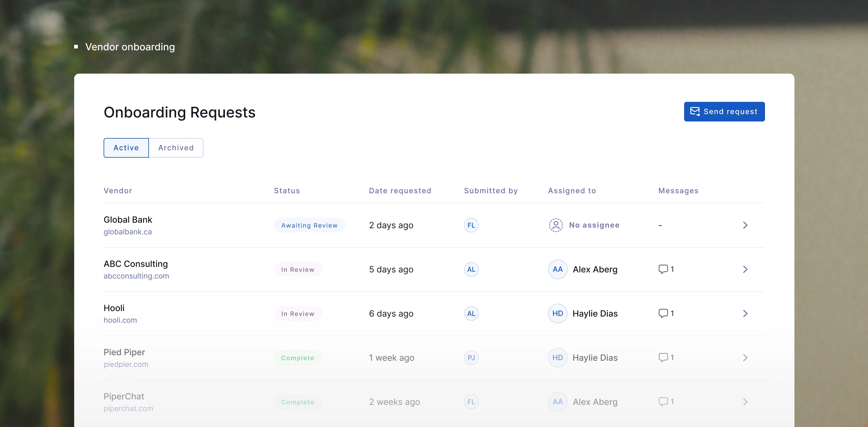The image size is (868, 427).
Task: Click the AL avatar in ABC Consulting row
Action: tap(471, 269)
